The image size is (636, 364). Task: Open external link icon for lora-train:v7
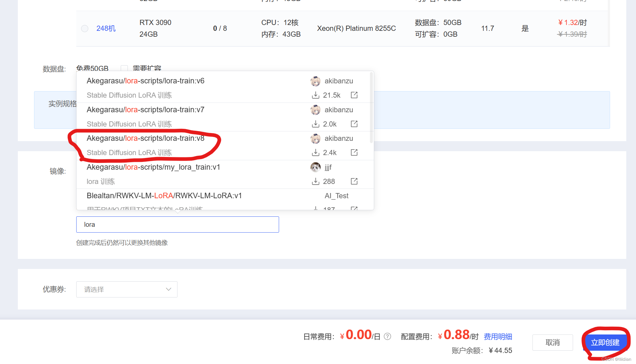354,124
